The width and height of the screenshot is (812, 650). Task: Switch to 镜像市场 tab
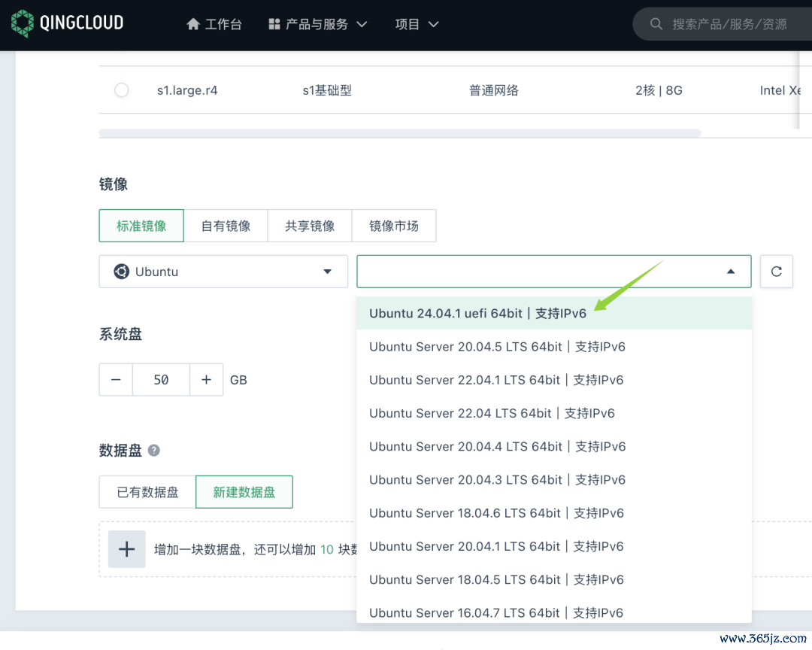[394, 226]
